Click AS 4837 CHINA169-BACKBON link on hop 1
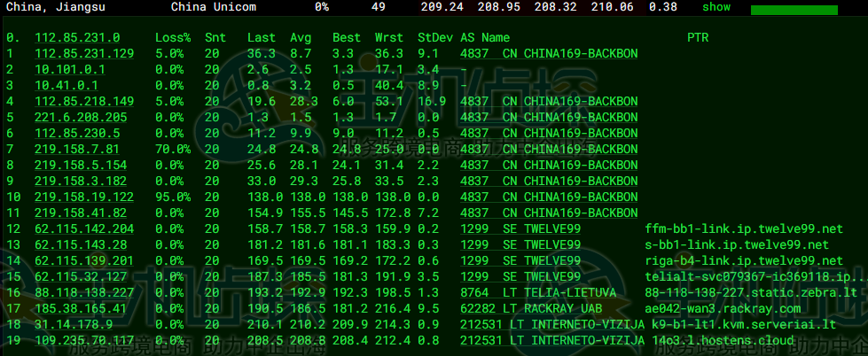Screen dimensions: 868x356 549,54
